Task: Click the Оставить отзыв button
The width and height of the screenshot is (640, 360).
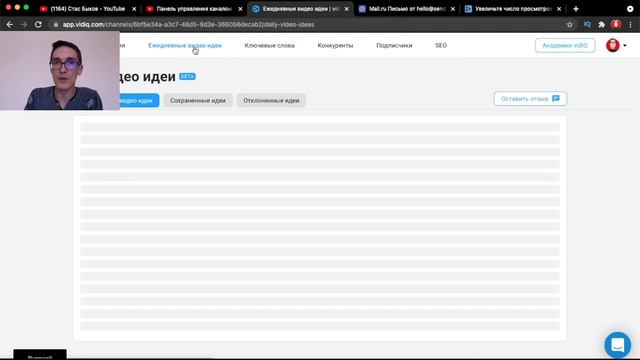Action: [x=530, y=99]
